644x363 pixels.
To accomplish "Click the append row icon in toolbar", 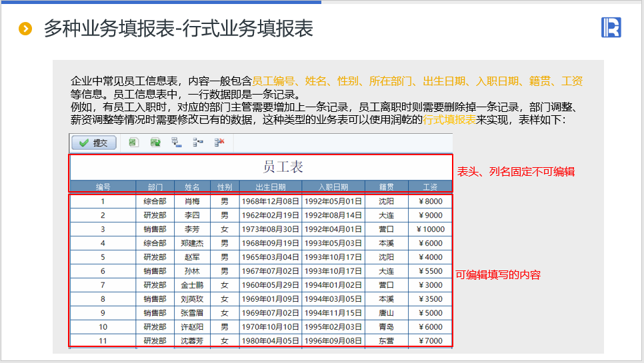I will pos(176,143).
